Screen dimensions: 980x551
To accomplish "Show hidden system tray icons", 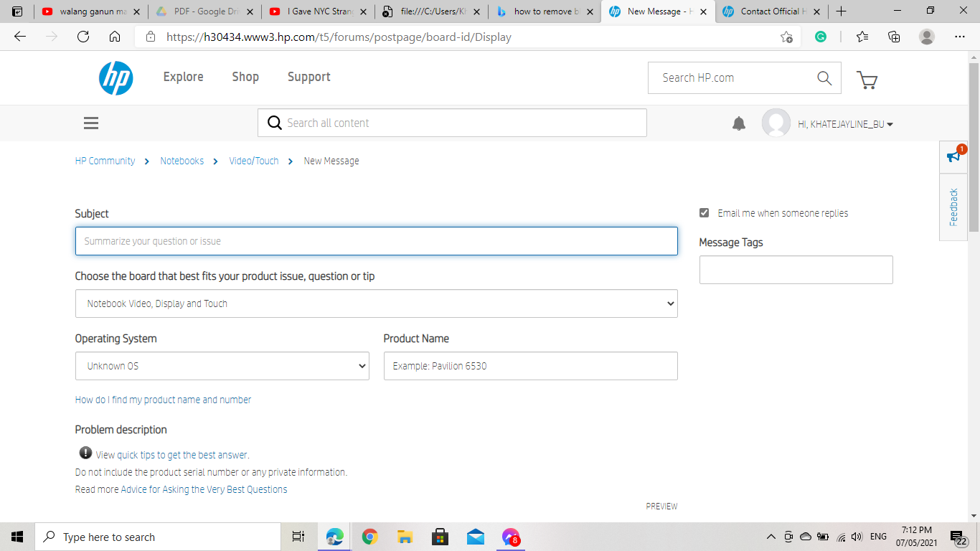I will click(771, 537).
